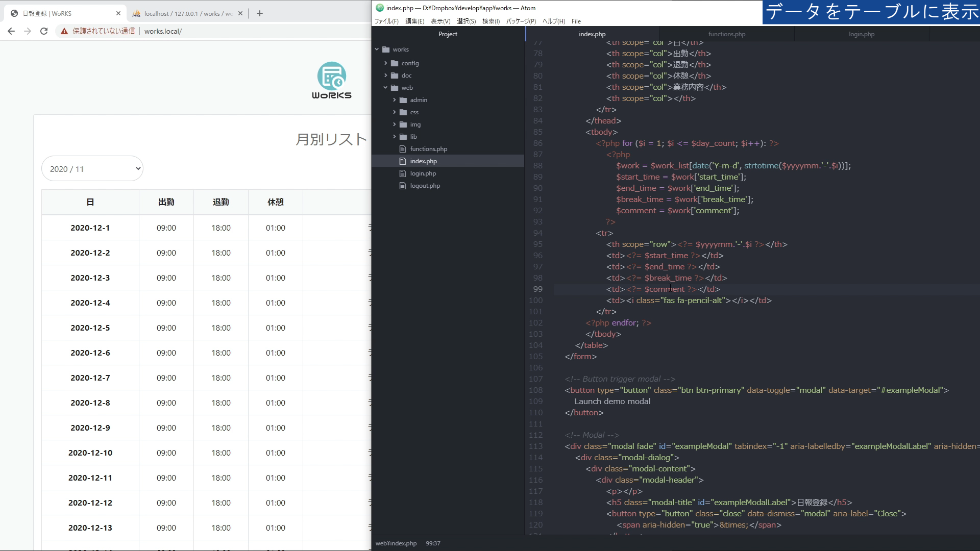Click the insecure connection warning icon
This screenshot has height=551, width=980.
(64, 31)
